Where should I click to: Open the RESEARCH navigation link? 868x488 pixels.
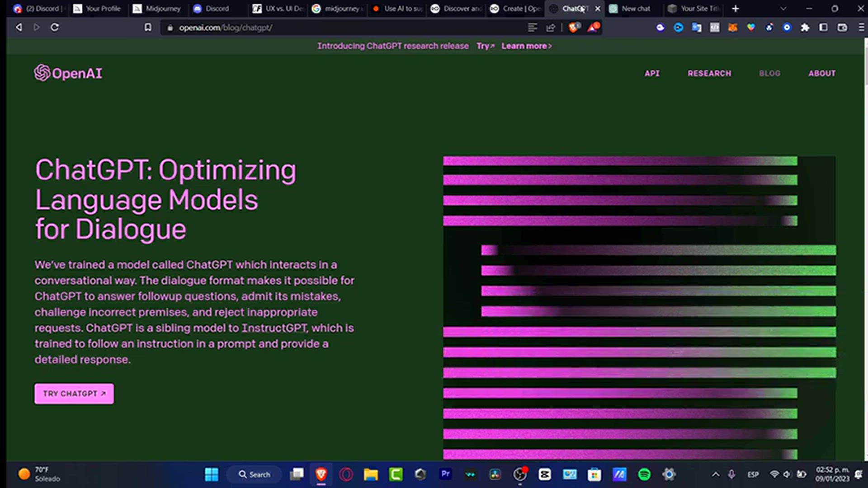coord(709,73)
